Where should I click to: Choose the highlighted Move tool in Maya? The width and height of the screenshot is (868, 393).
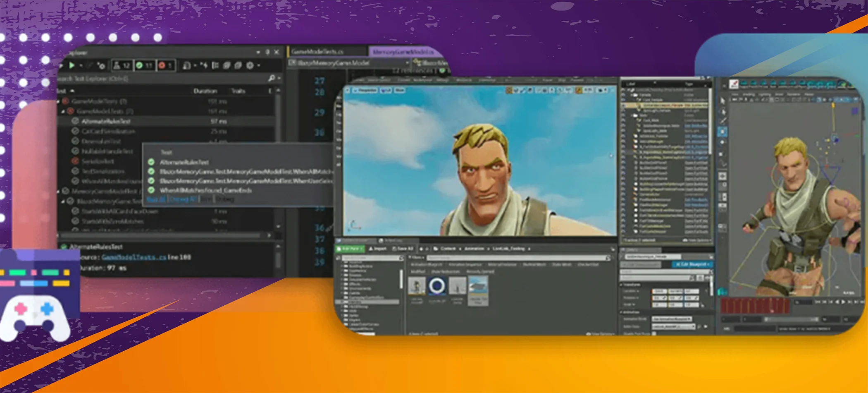(x=723, y=132)
